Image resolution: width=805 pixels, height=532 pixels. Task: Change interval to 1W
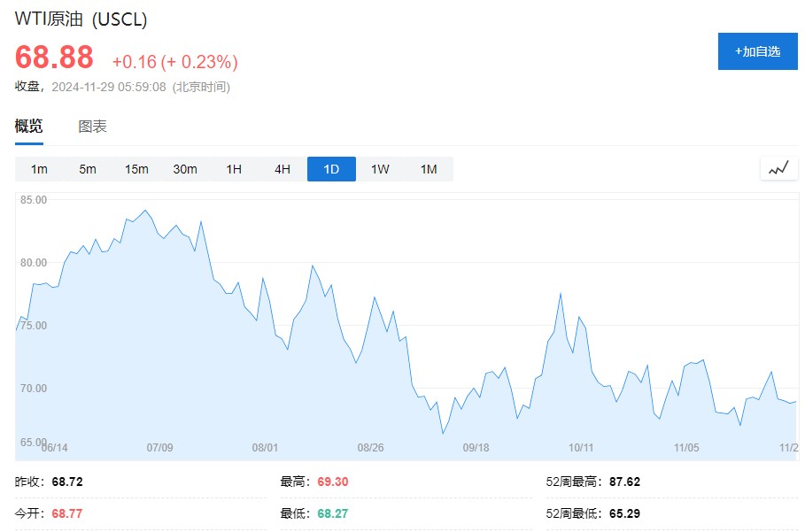(380, 169)
